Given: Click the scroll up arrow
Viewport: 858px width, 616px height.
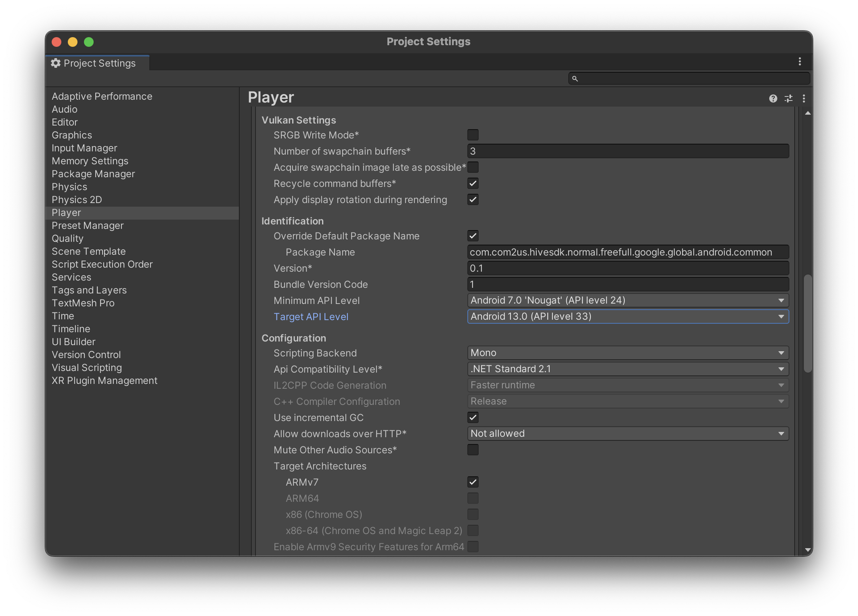Looking at the screenshot, I should point(808,113).
